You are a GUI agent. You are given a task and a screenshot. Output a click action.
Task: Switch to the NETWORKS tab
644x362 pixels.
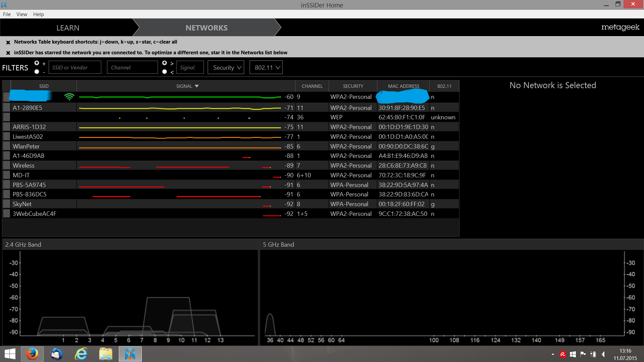point(207,28)
